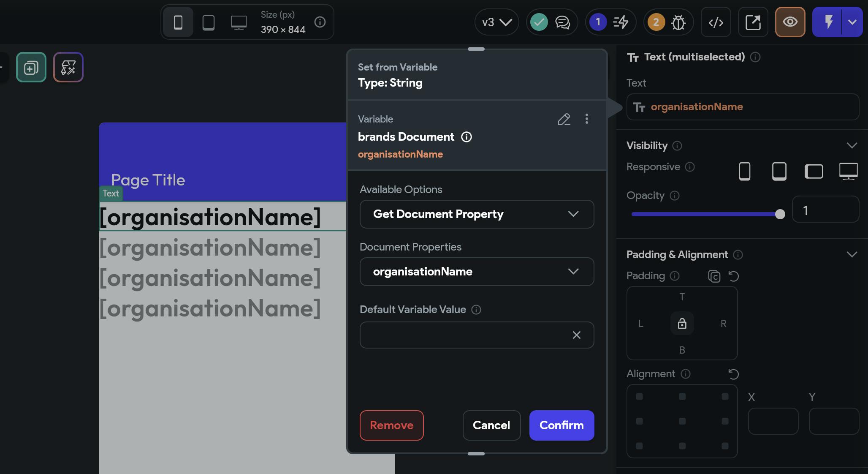Open project debug bug icon
The height and width of the screenshot is (474, 868).
678,22
